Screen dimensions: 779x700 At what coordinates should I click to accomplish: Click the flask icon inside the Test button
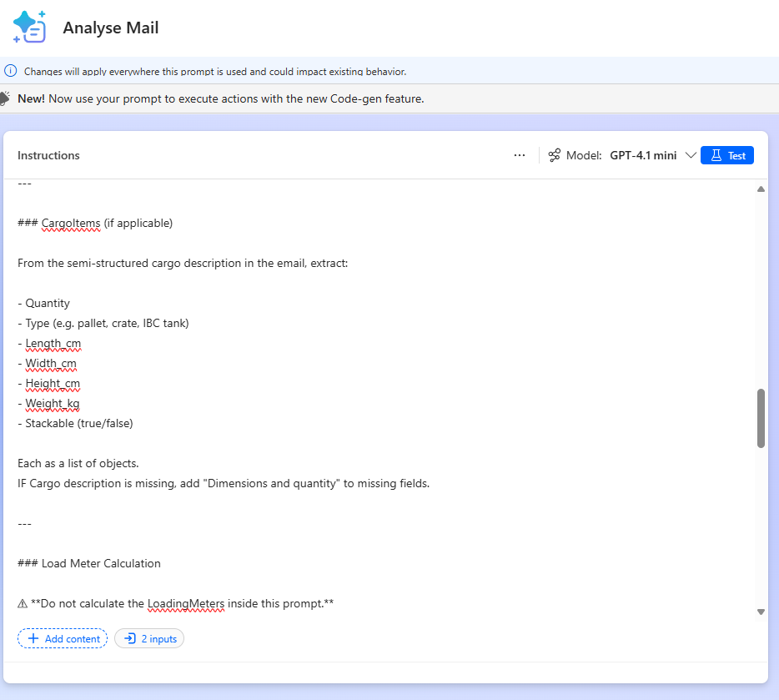(x=715, y=155)
